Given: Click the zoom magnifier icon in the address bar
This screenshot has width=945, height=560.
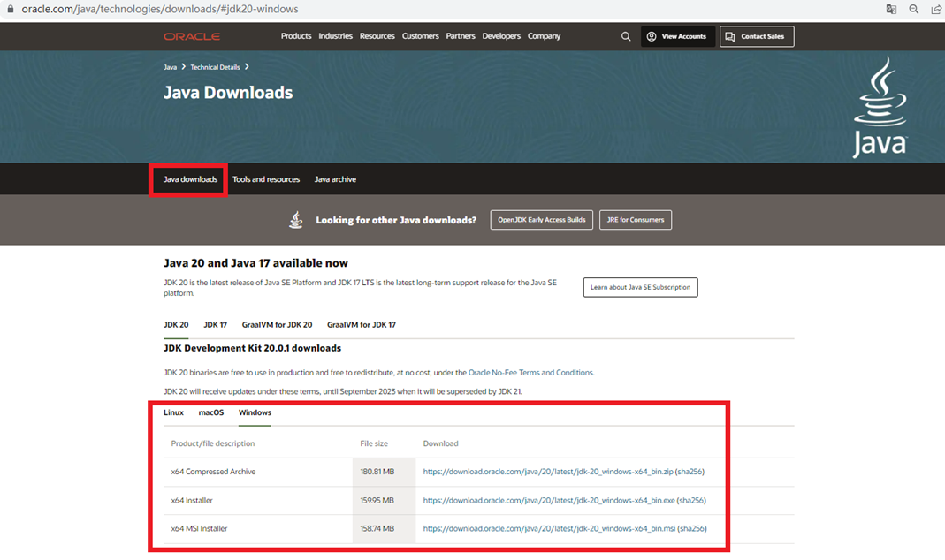Looking at the screenshot, I should 914,9.
